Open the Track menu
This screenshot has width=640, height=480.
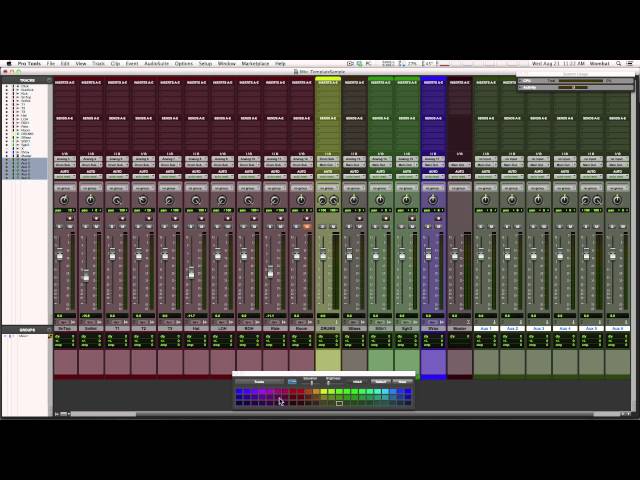pyautogui.click(x=98, y=64)
